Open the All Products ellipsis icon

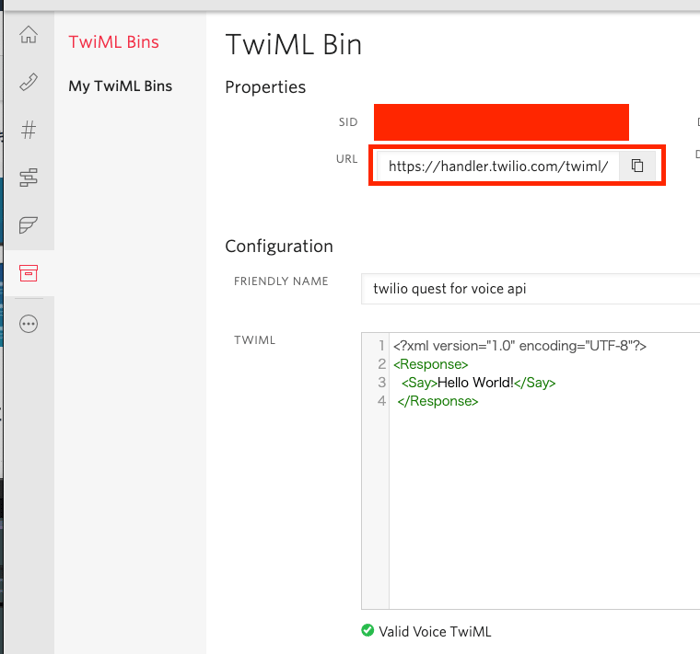click(29, 324)
